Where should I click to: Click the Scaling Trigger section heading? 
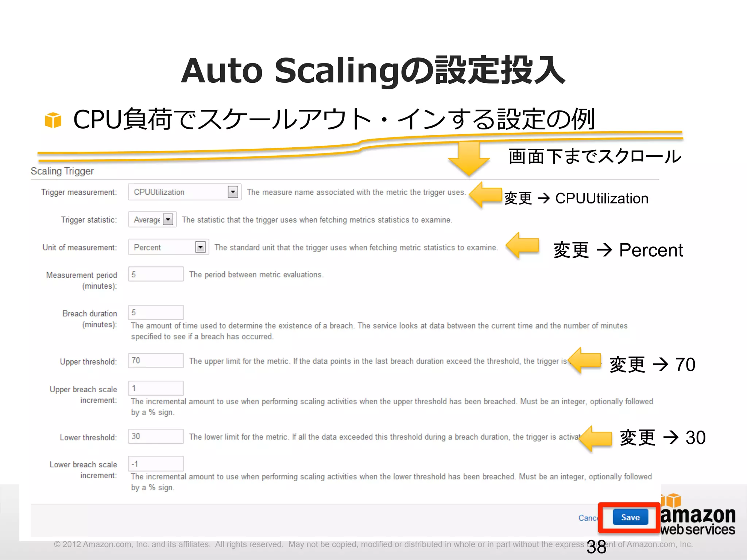pos(62,171)
